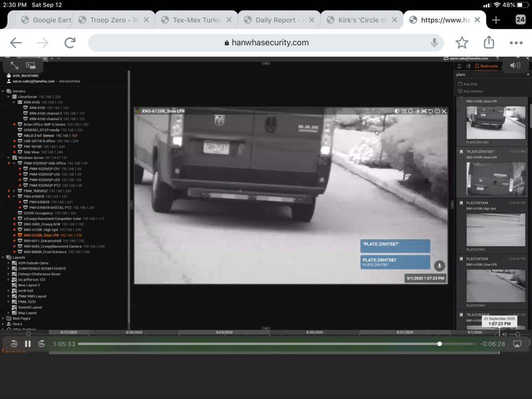Screen dimensions: 532x399
Task: Cast video with the AirPlay icon
Action: (x=517, y=344)
